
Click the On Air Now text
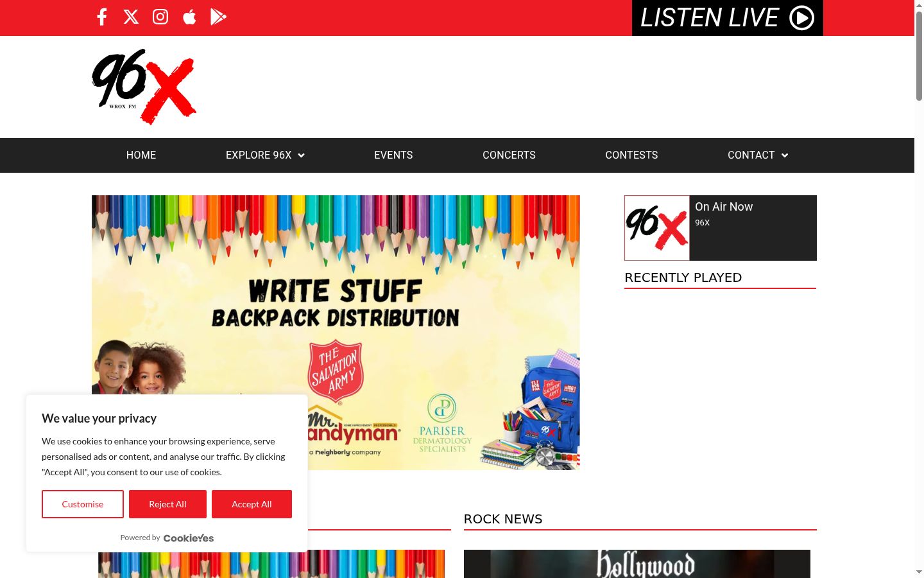724,207
